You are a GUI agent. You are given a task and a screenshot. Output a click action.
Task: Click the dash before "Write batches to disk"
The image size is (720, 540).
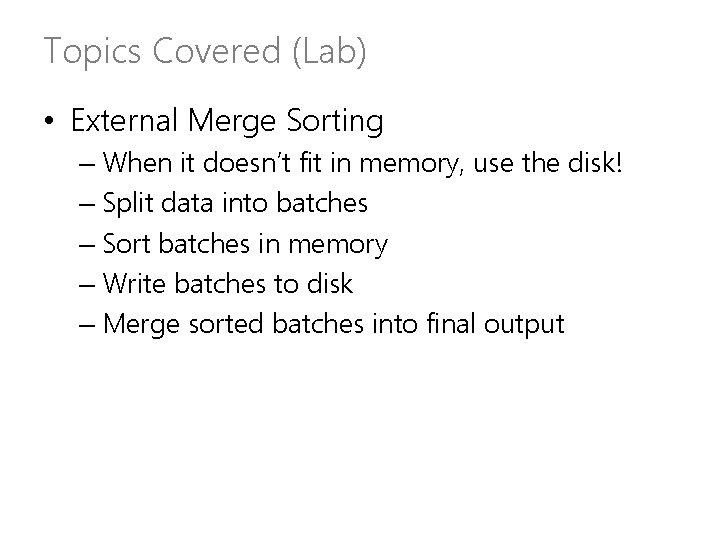85,284
